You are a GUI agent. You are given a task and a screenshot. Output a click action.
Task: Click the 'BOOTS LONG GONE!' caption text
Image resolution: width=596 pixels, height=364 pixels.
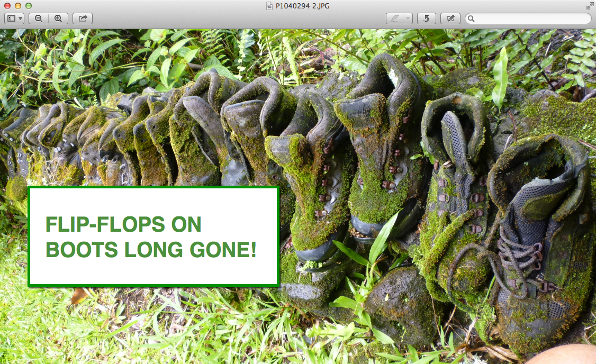click(x=151, y=250)
